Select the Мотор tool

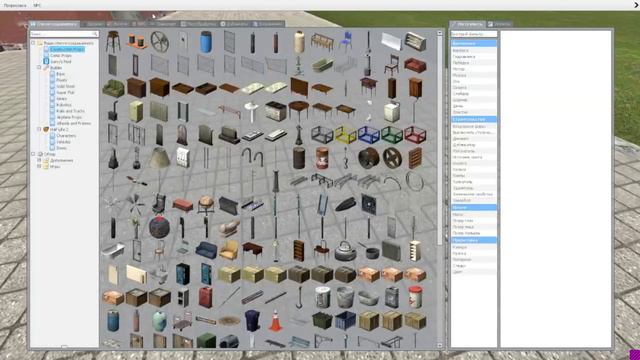click(474, 69)
